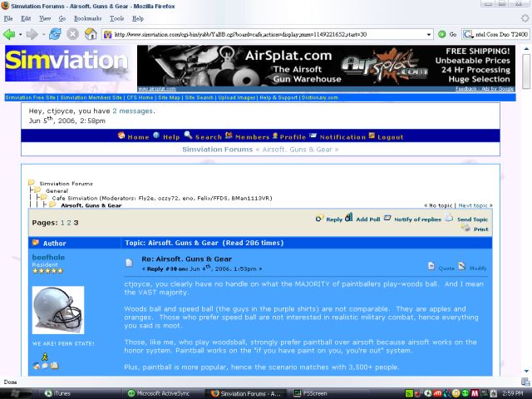Go to page 1 of the topic
The image size is (532, 399).
tap(62, 223)
